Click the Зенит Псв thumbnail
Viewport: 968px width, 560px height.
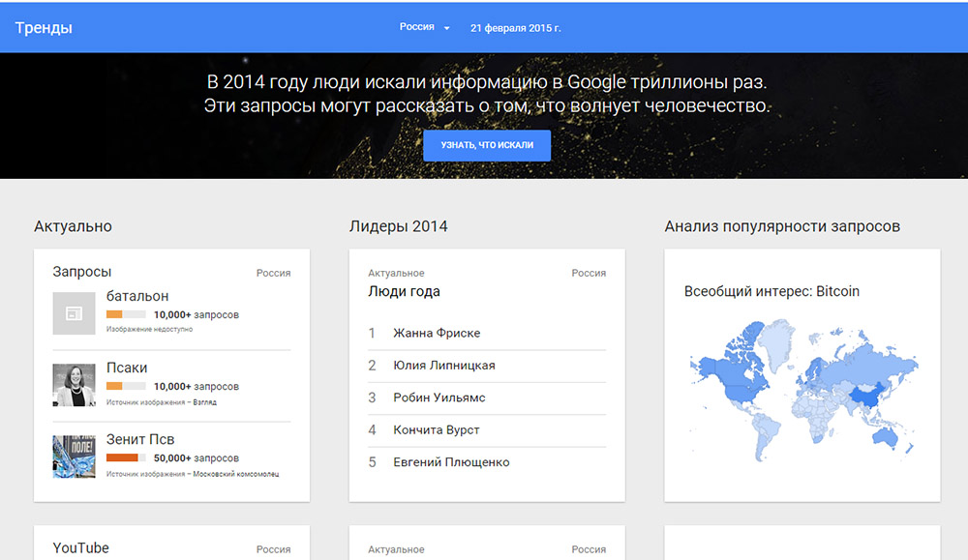coord(75,457)
